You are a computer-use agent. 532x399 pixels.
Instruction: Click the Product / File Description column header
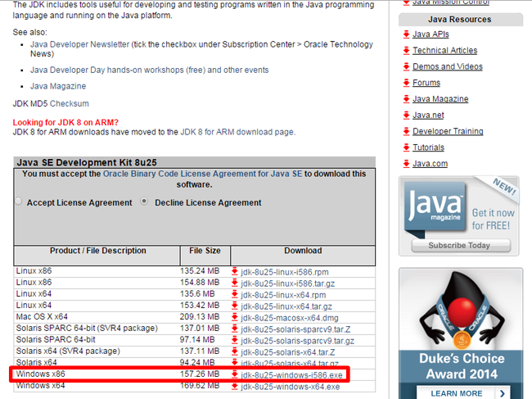(x=97, y=256)
